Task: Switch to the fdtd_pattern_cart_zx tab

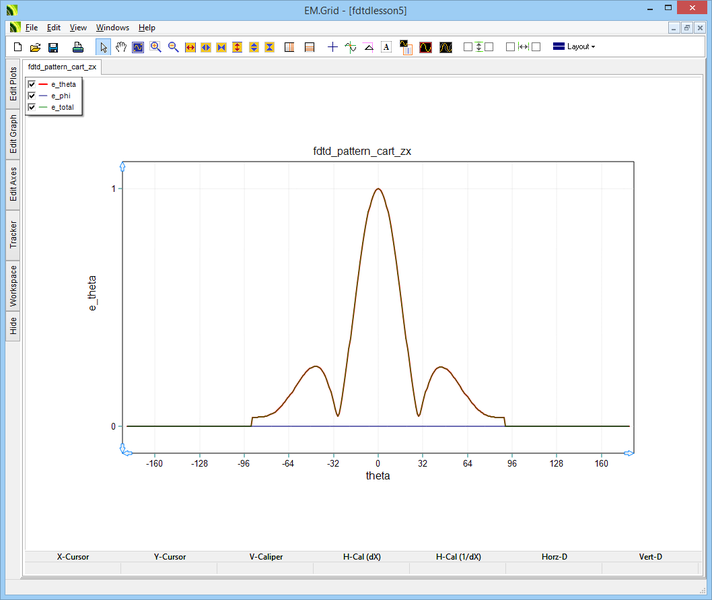Action: tap(63, 67)
